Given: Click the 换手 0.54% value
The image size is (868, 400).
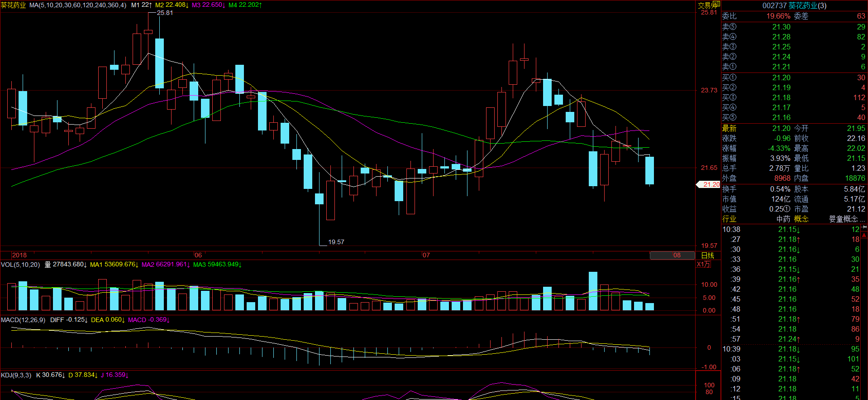Looking at the screenshot, I should click(x=780, y=189).
